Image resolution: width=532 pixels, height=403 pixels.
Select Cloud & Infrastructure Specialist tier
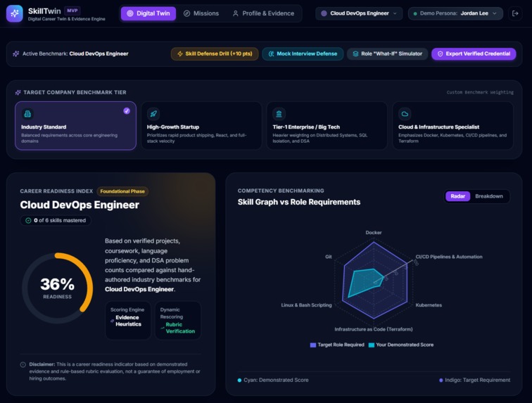453,126
